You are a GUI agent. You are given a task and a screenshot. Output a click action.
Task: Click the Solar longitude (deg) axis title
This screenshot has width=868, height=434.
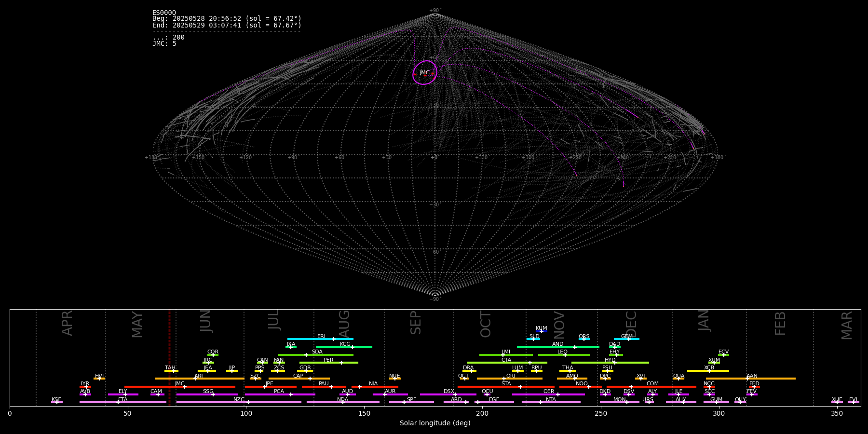pos(435,423)
